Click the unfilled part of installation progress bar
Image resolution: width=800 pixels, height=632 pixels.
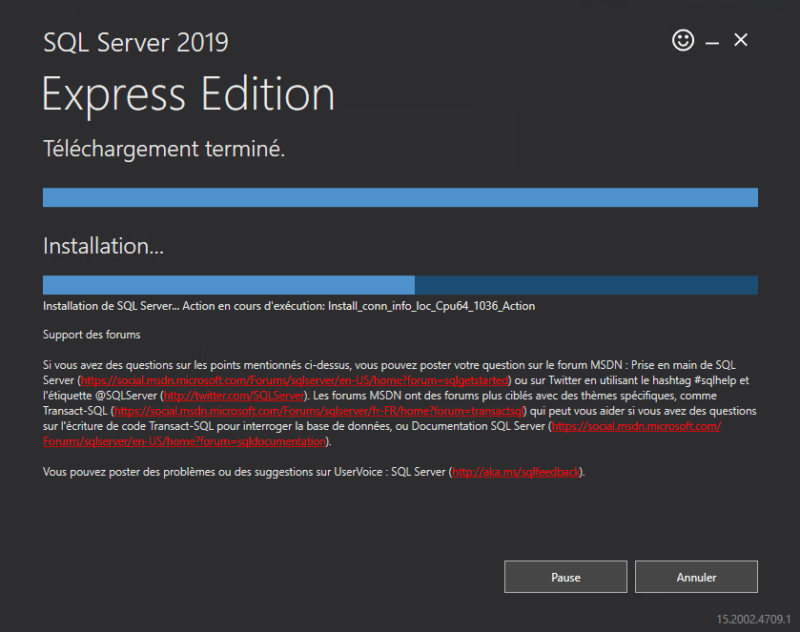click(586, 285)
